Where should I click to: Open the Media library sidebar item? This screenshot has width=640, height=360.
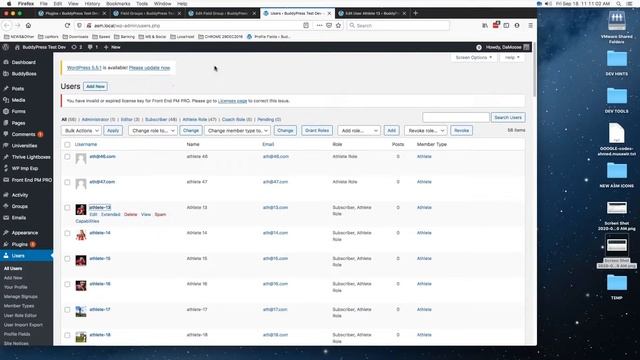click(18, 100)
